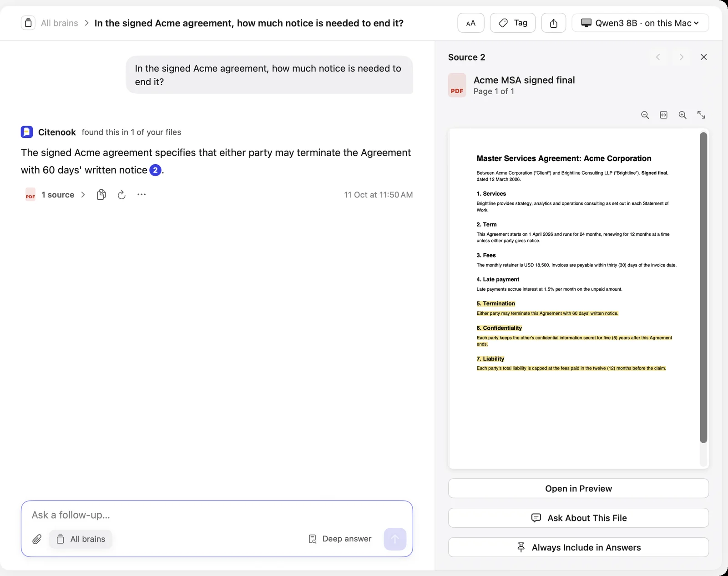Screen dimensions: 728x576
Task: Attach a file with the paperclip icon
Action: tap(37, 539)
